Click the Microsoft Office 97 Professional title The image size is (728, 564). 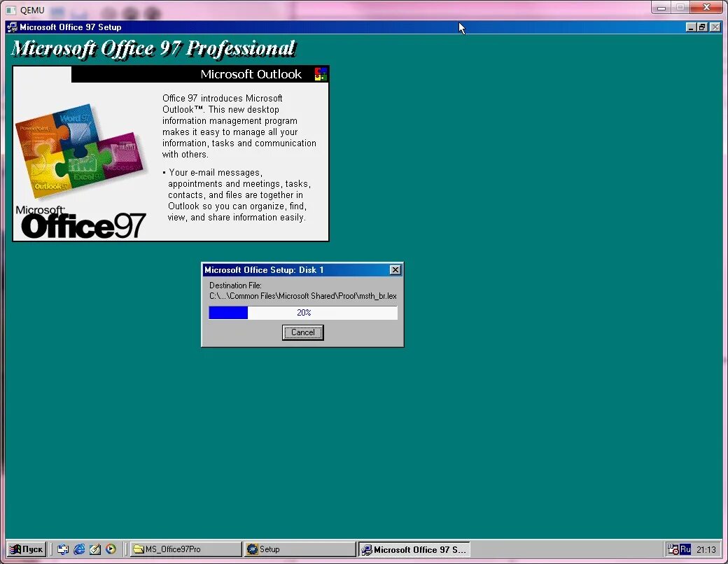[x=153, y=48]
